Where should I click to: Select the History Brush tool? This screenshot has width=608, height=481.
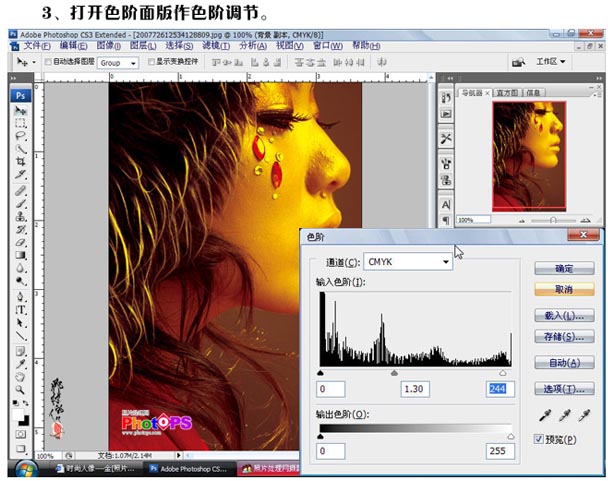pos(21,229)
